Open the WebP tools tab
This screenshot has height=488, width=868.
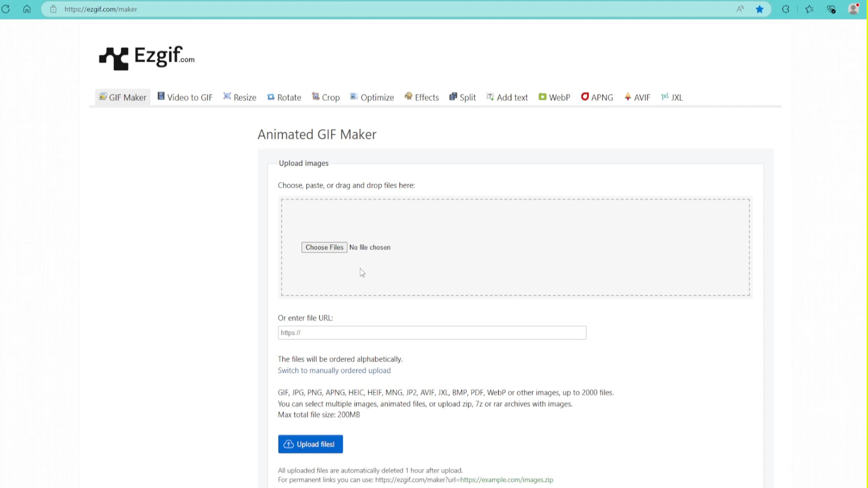click(554, 97)
